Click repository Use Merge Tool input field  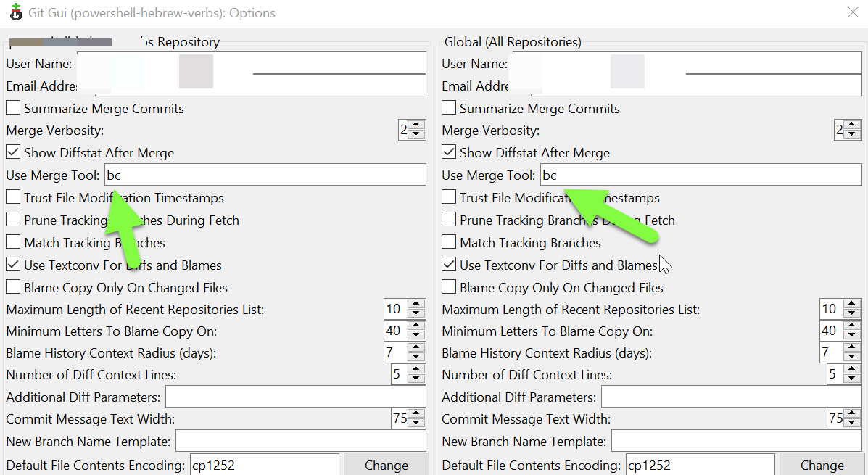coord(265,175)
